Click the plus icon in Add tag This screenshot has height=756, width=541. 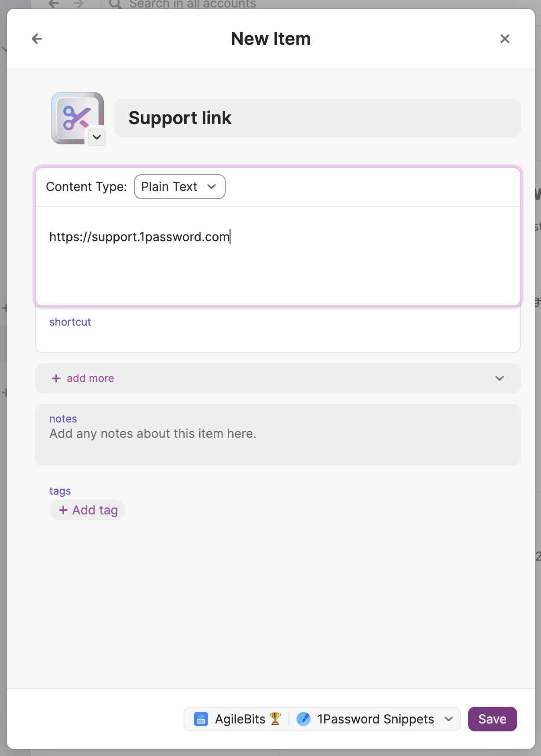click(x=63, y=510)
